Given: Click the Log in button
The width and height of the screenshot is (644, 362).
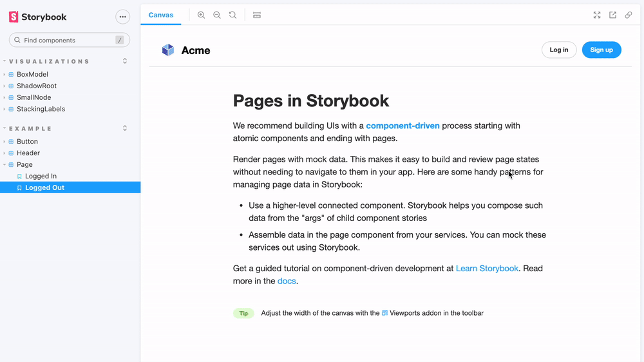Looking at the screenshot, I should click(x=559, y=50).
